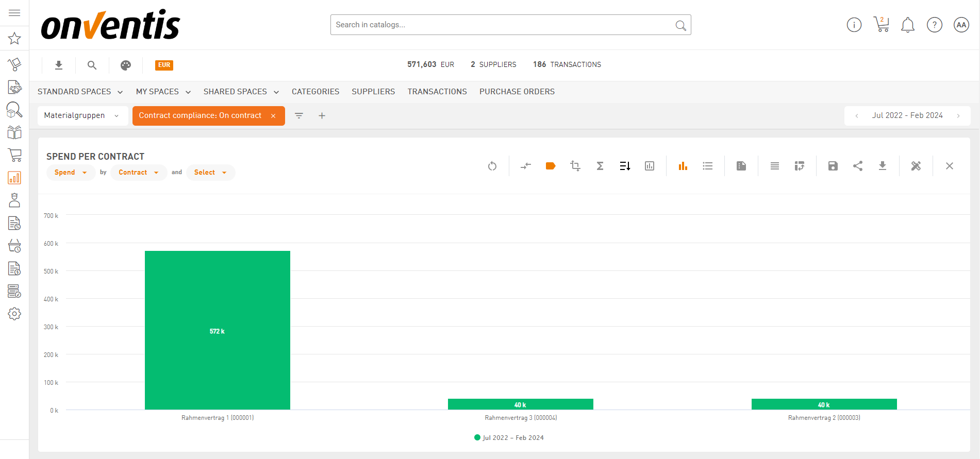Click the reset chart icon

[492, 166]
